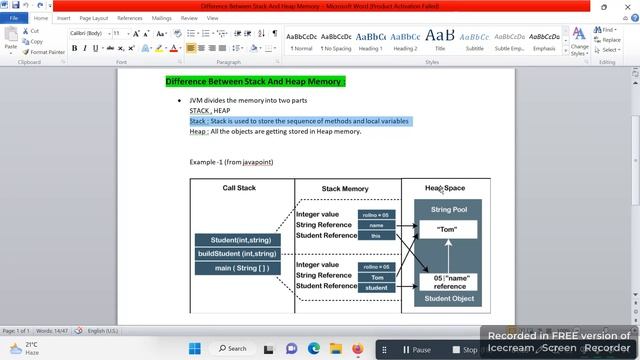This screenshot has width=640, height=360.
Task: Apply the red font color
Action: [x=173, y=48]
